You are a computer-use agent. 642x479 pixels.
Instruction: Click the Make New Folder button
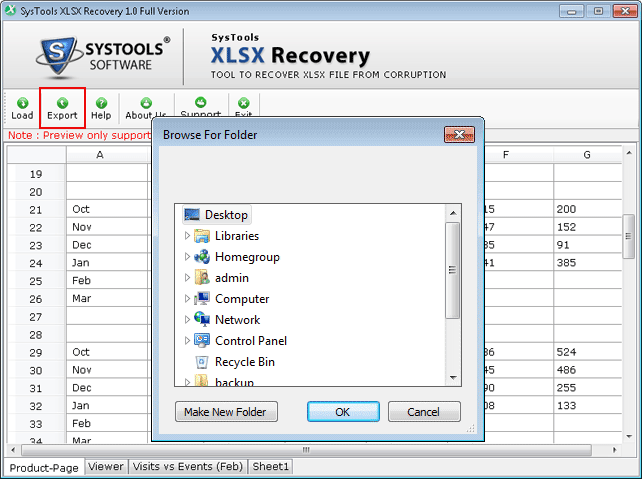click(x=226, y=412)
